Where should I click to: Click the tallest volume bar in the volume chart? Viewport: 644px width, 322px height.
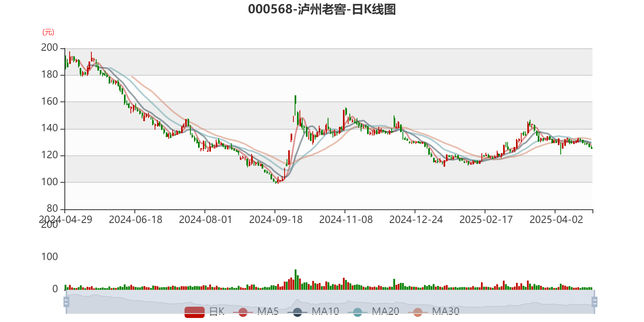click(295, 279)
